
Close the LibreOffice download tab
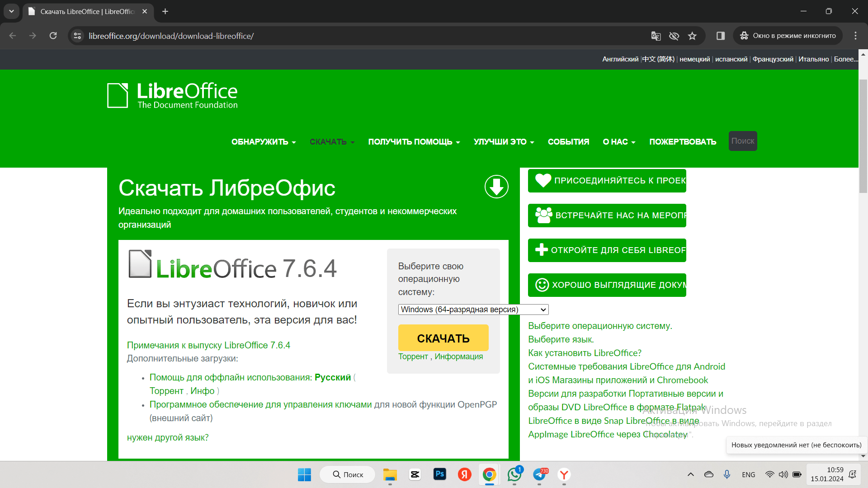coord(145,11)
